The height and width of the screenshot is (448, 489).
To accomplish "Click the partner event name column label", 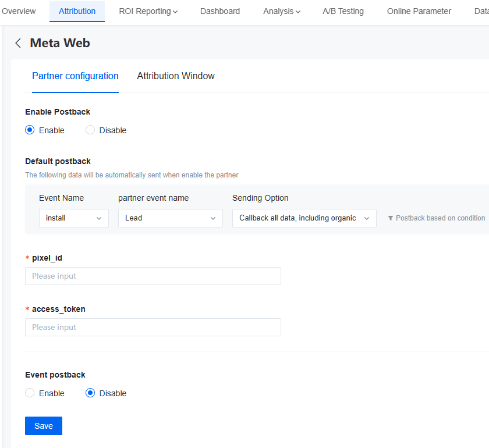I will [x=154, y=198].
